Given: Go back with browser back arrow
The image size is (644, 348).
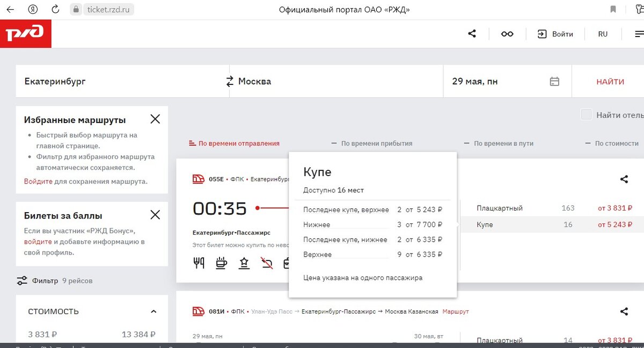Looking at the screenshot, I should pos(10,10).
